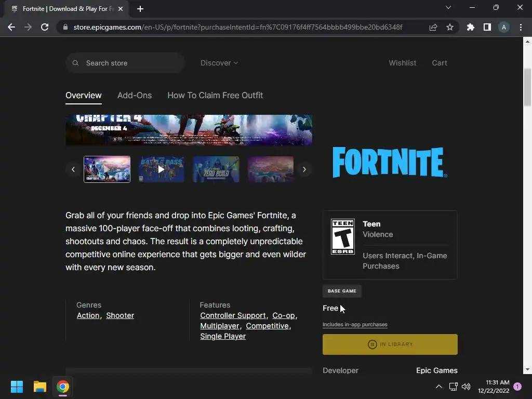Click the Fortnite logo
This screenshot has height=399, width=532.
(x=390, y=162)
